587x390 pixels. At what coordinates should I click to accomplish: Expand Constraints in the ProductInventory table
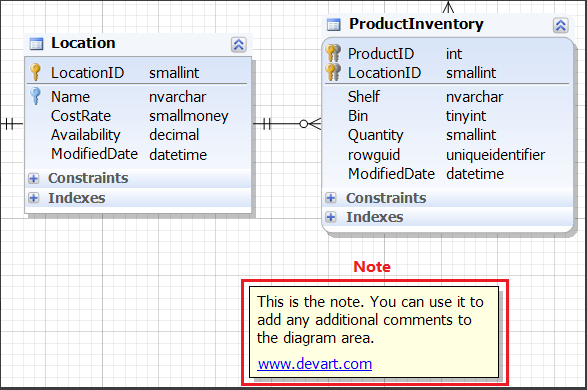coord(331,198)
